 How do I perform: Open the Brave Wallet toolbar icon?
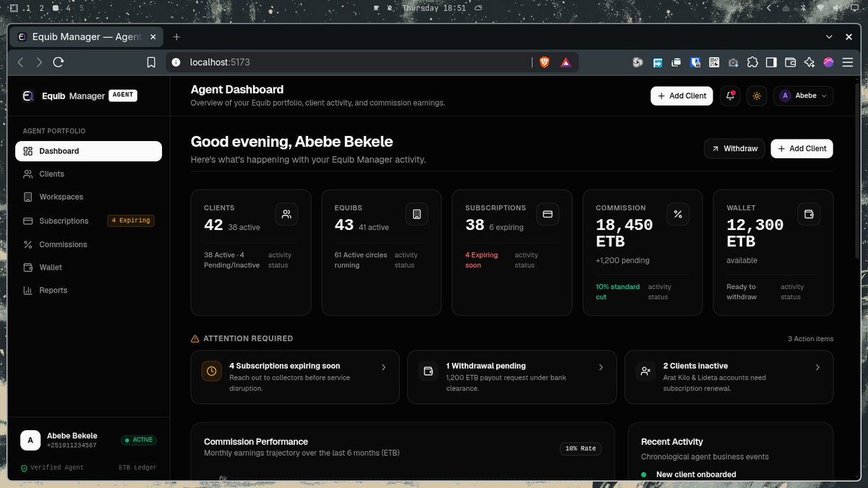(790, 63)
